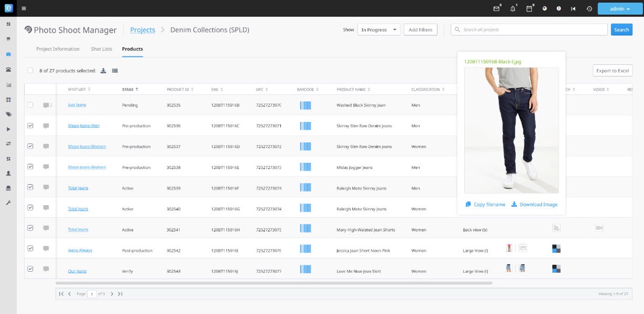Open the bell alerts icon
Viewport: 644px width, 314px height.
[513, 9]
